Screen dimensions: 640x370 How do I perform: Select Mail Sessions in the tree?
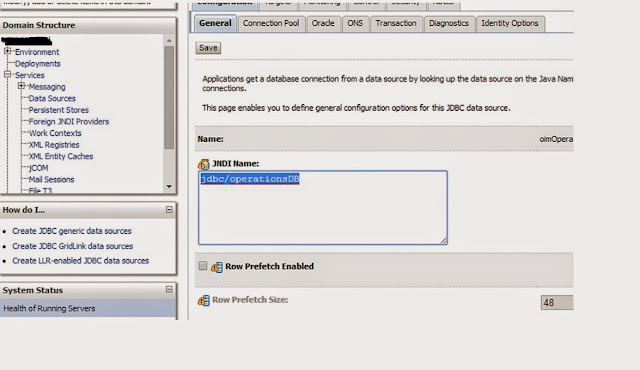51,179
